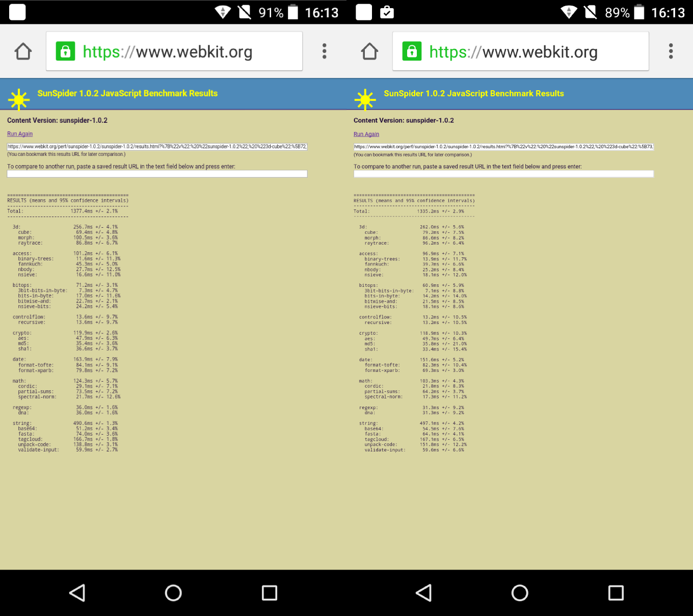Click the regexp 36.0ms result line
Screen dimensions: 693x616
click(65, 408)
